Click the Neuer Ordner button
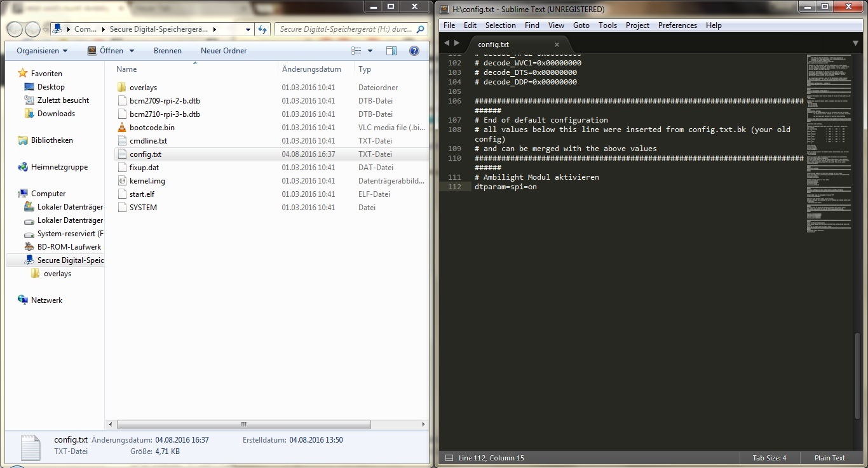 coord(224,51)
